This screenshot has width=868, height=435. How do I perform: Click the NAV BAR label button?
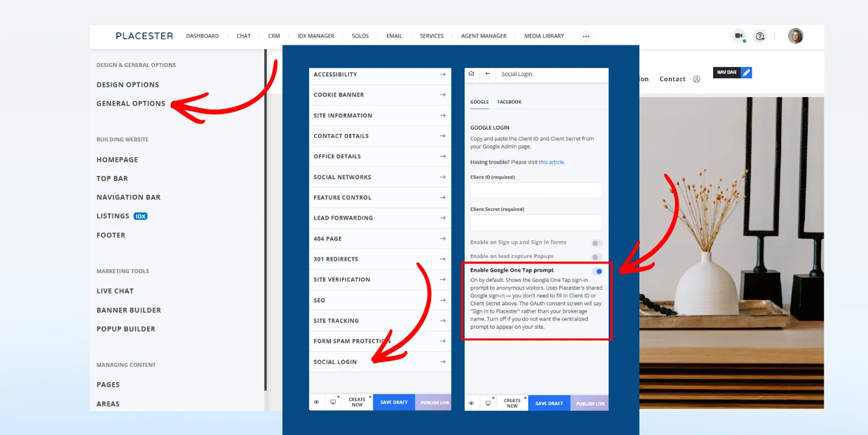[x=727, y=73]
